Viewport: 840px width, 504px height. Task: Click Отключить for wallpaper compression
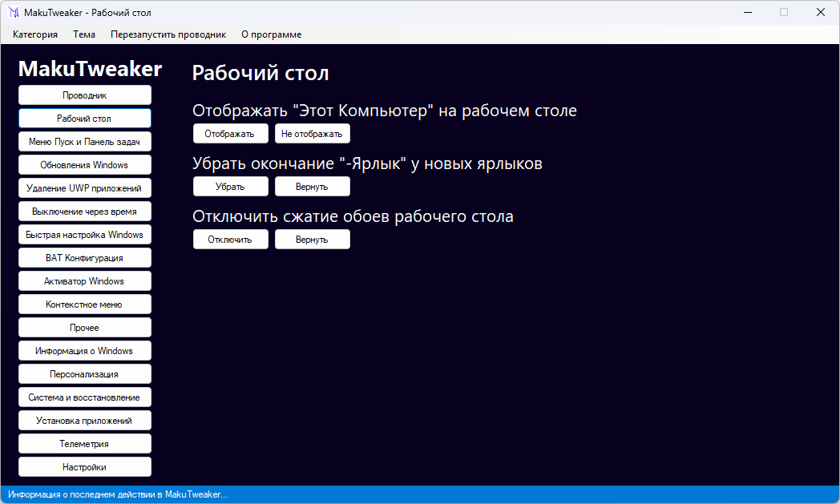pyautogui.click(x=230, y=240)
